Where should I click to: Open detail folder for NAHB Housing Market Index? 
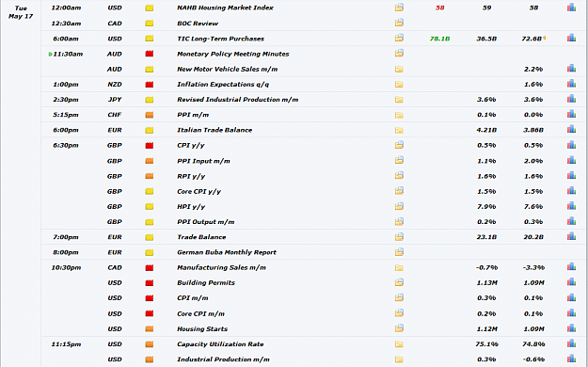tap(399, 8)
